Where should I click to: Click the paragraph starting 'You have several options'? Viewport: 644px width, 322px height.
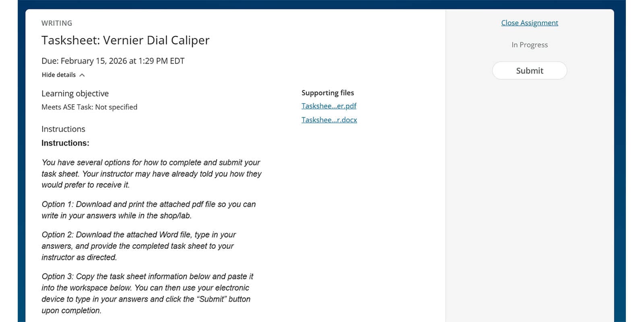(x=151, y=173)
